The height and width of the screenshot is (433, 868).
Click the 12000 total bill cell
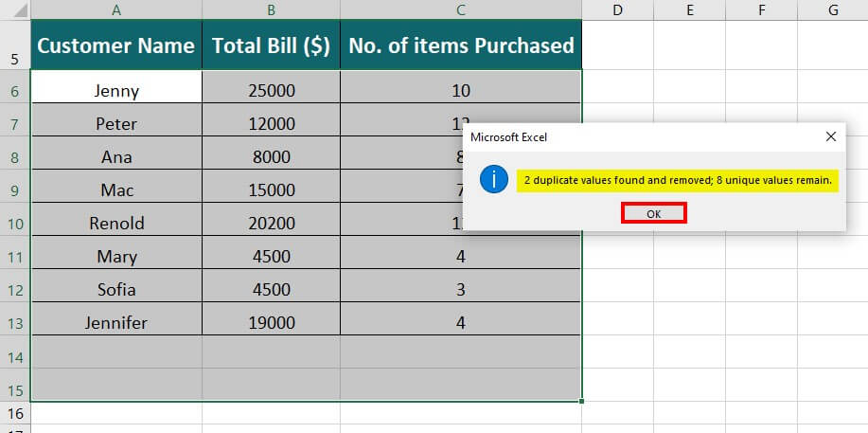tap(272, 119)
